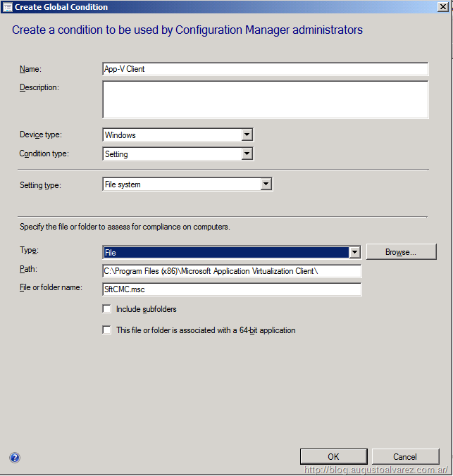Image resolution: width=453 pixels, height=476 pixels.
Task: Select the Path input field
Action: [232, 271]
